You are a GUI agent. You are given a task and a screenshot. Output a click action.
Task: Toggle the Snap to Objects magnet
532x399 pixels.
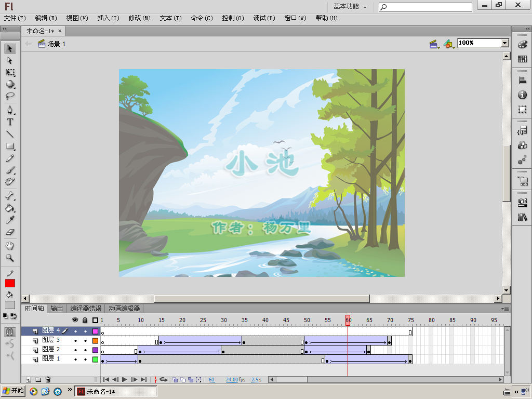[x=10, y=331]
